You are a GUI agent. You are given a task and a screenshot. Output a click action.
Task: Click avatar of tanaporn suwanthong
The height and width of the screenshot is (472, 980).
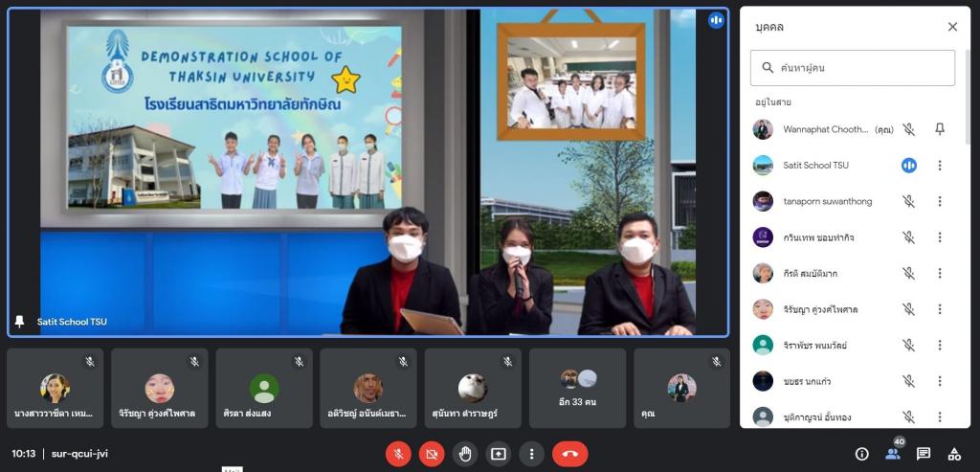[763, 201]
